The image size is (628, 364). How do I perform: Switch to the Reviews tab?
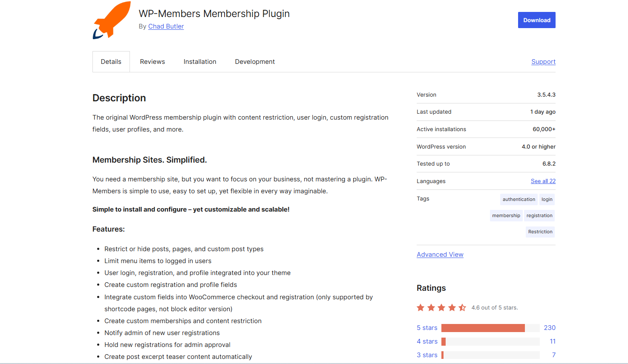click(153, 62)
